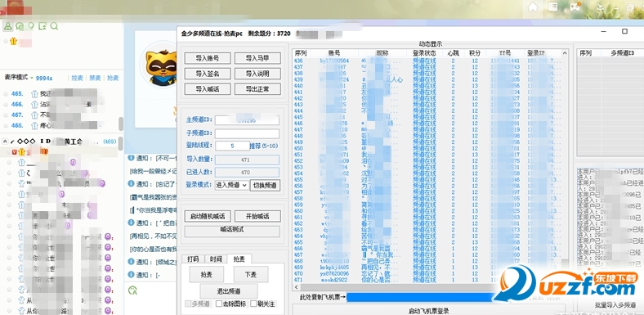Viewport: 644px width, 315px height.
Task: Open the home icon in top bar
Action: (533, 7)
